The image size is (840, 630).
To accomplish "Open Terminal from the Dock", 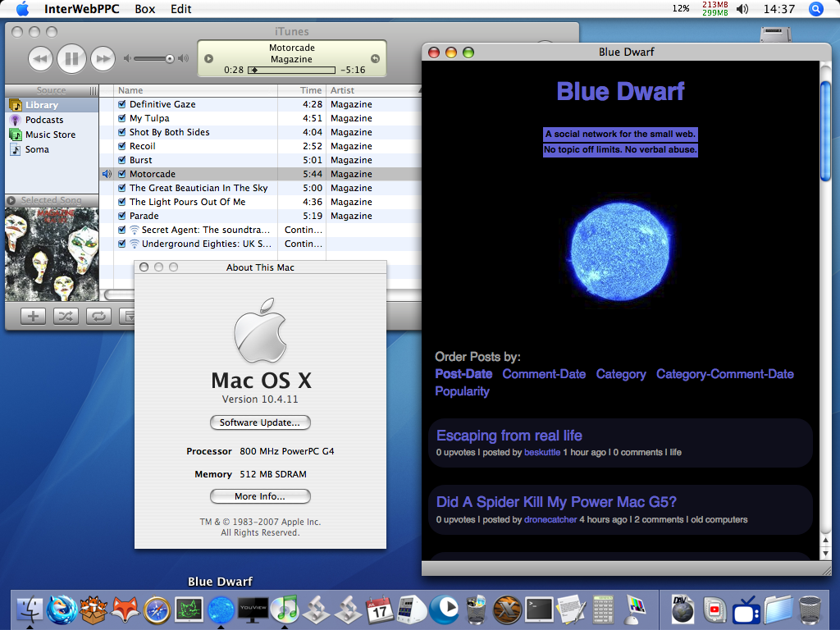I will coord(539,609).
